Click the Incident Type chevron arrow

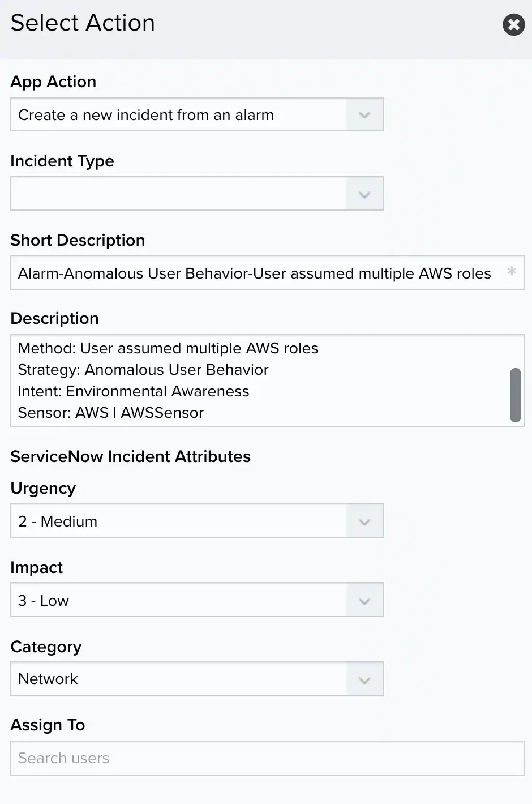click(x=364, y=194)
